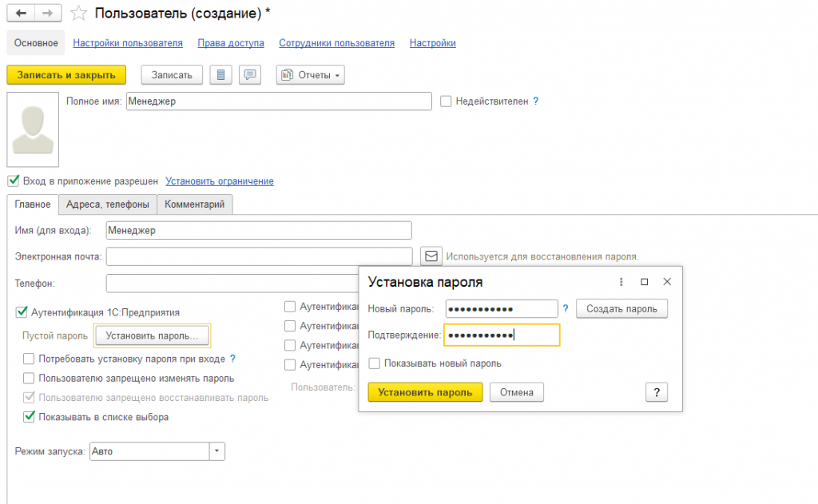818x504 pixels.
Task: Maximize the Установка пароля dialog
Action: pyautogui.click(x=645, y=282)
